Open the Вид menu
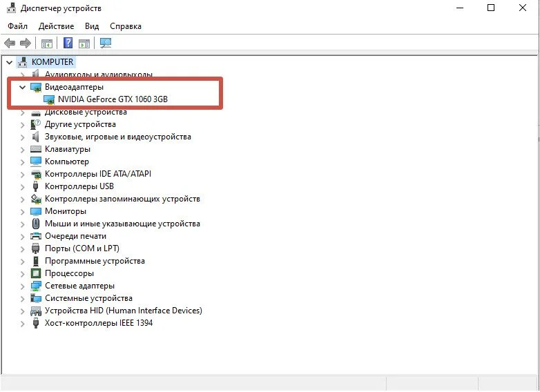The height and width of the screenshot is (392, 540). click(x=92, y=26)
